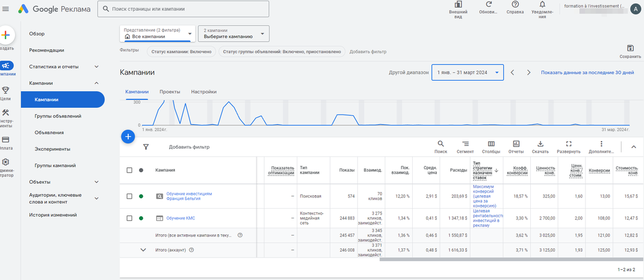The height and width of the screenshot is (280, 644).
Task: Check the Обучение инвестициям Франция Бельгия row checkbox
Action: click(129, 196)
